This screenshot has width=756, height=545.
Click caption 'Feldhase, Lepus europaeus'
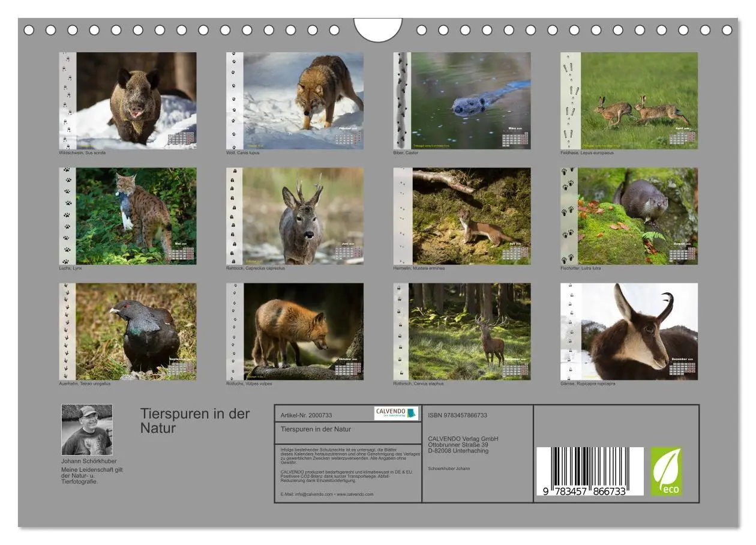pyautogui.click(x=587, y=152)
